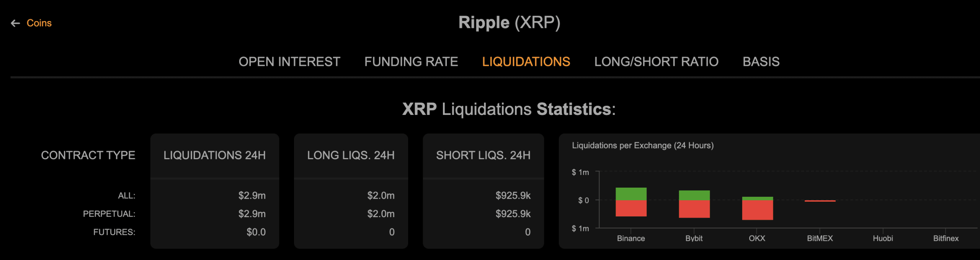Switch to the FUNDING RATE tab
This screenshot has height=260, width=980.
pyautogui.click(x=412, y=62)
